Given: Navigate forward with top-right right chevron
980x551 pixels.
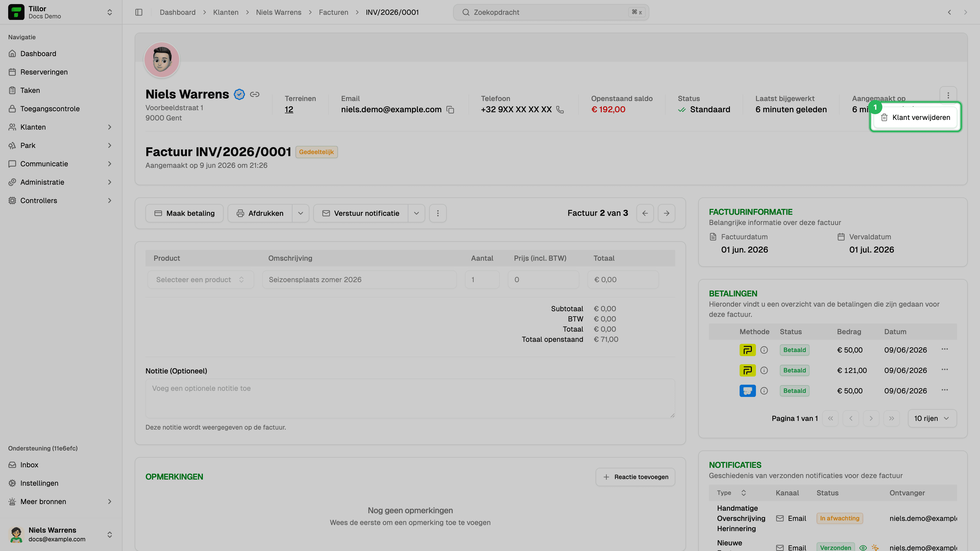Looking at the screenshot, I should tap(965, 12).
